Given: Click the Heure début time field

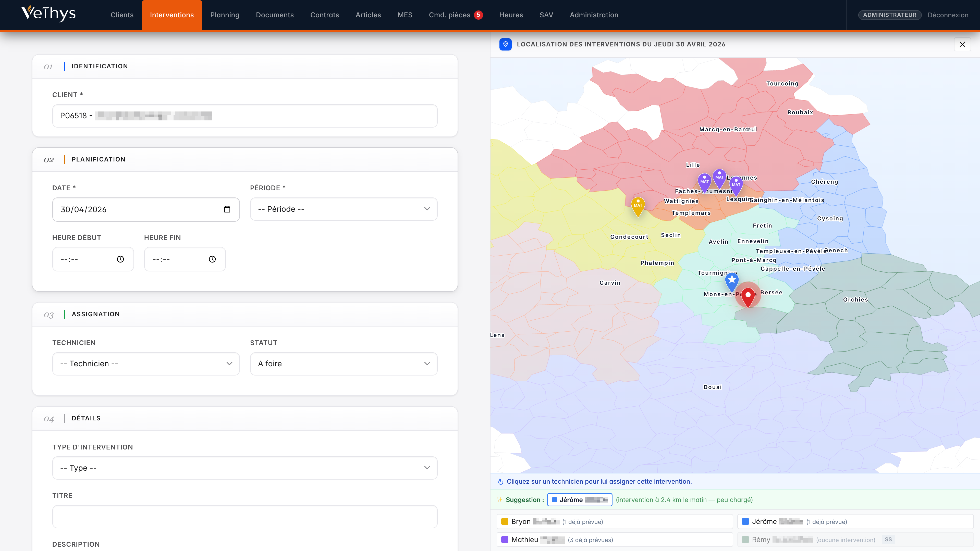Looking at the screenshot, I should (x=93, y=259).
